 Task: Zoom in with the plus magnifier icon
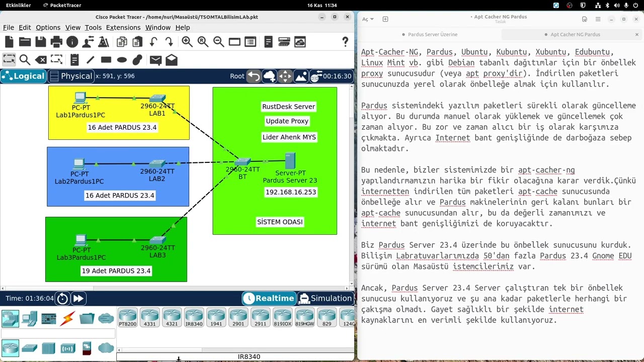(187, 42)
